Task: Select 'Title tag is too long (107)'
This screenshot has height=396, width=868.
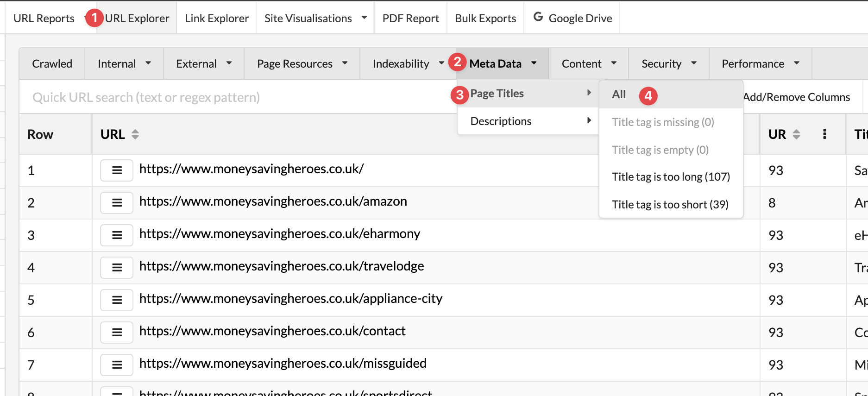Action: point(670,177)
